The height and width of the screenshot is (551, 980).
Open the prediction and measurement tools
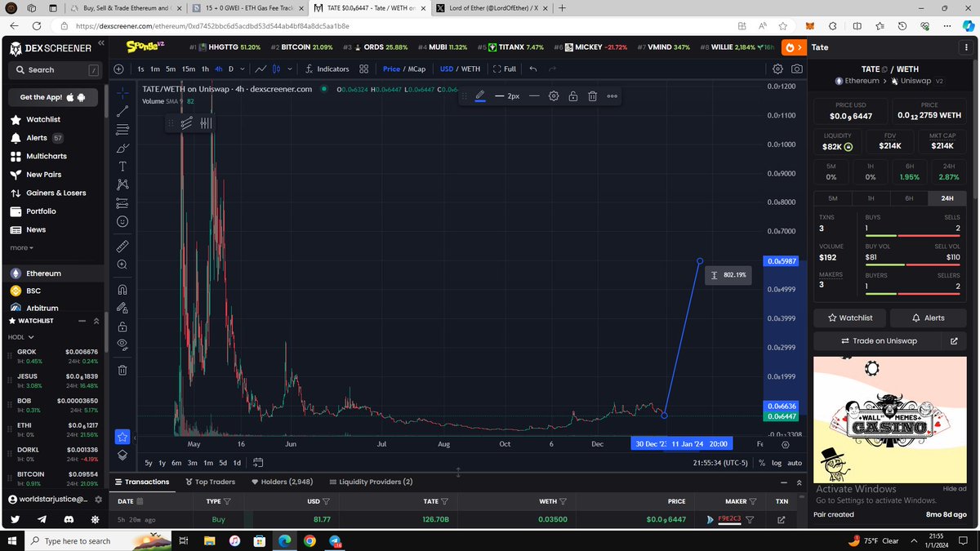point(122,202)
